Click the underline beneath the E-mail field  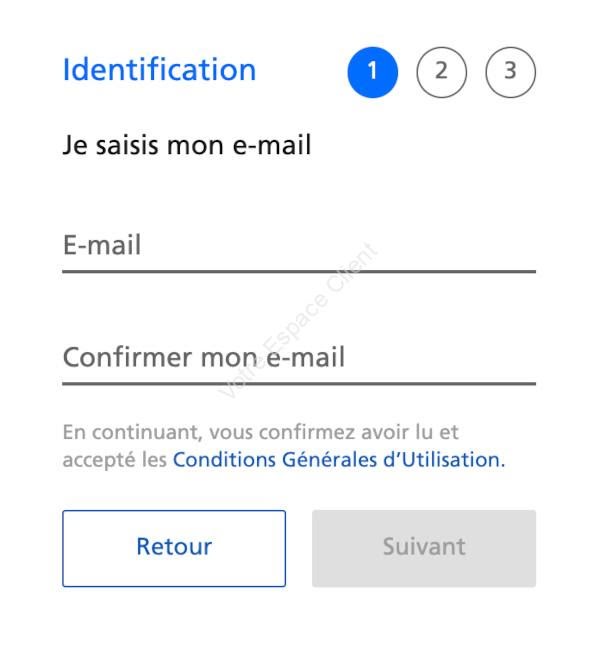pyautogui.click(x=299, y=271)
